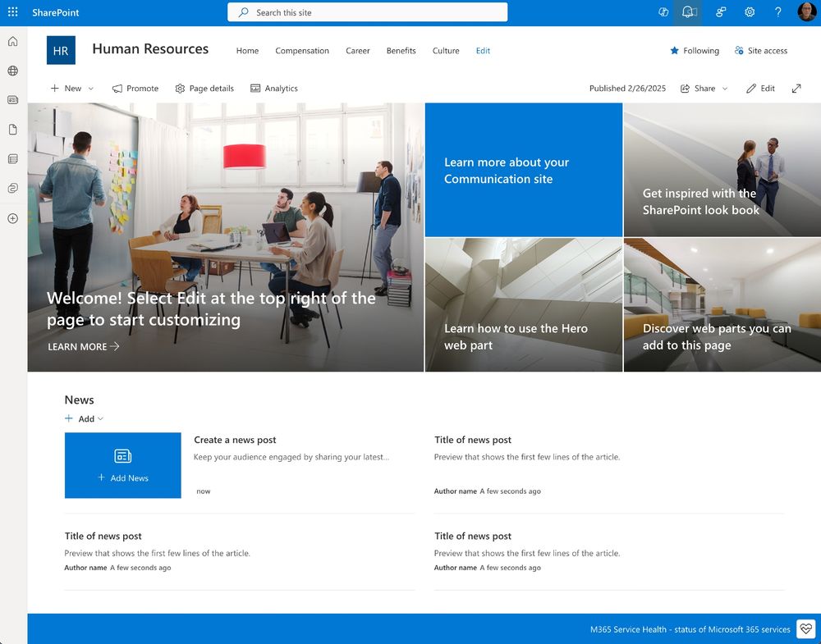The width and height of the screenshot is (821, 644).
Task: Click the Promote megaphone button
Action: 135,89
